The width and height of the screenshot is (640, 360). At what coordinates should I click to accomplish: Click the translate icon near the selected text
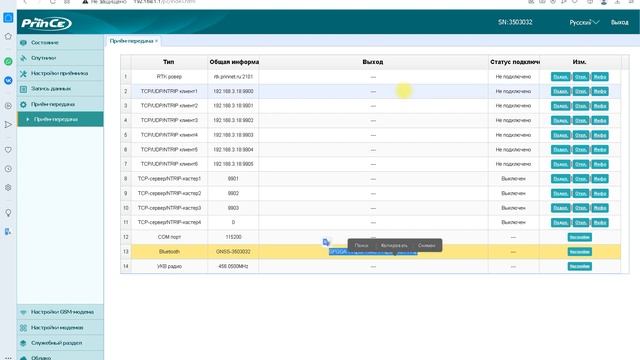[326, 242]
